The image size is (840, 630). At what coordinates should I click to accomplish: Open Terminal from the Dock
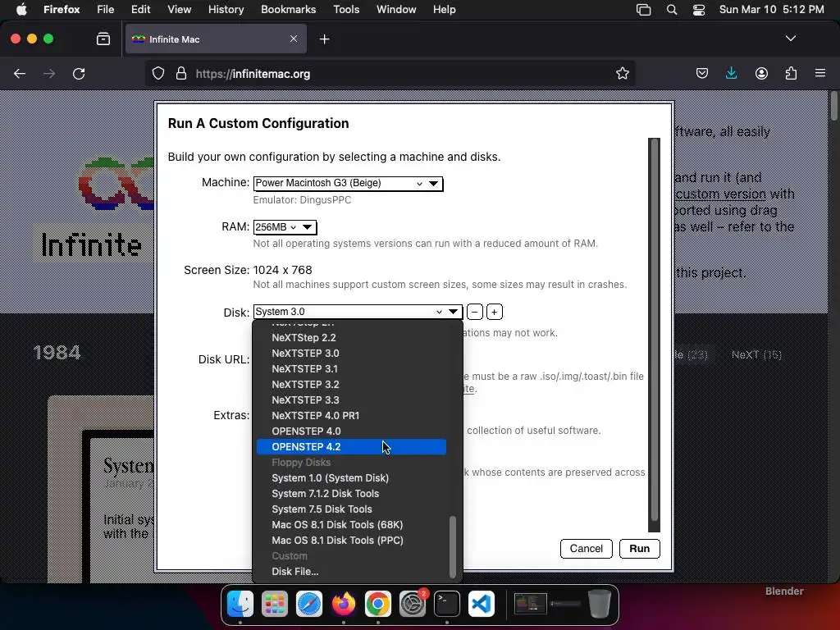(447, 604)
